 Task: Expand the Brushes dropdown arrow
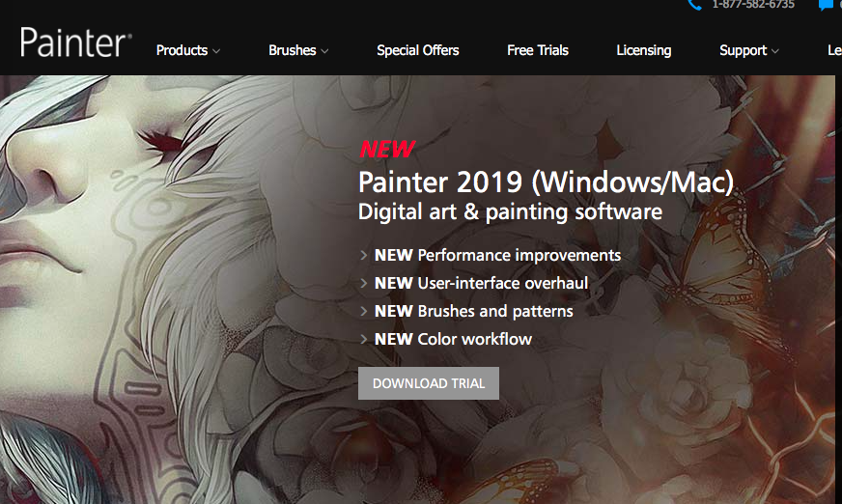(x=324, y=51)
